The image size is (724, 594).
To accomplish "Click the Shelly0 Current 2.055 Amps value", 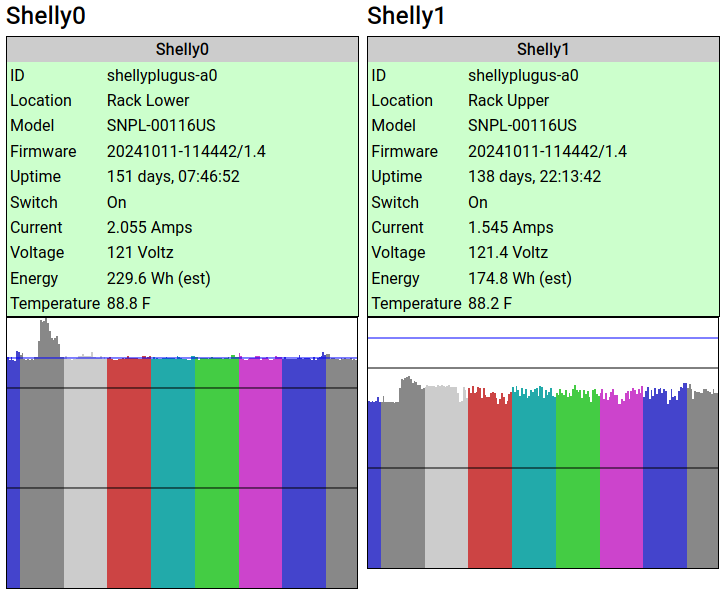I will pyautogui.click(x=149, y=227).
